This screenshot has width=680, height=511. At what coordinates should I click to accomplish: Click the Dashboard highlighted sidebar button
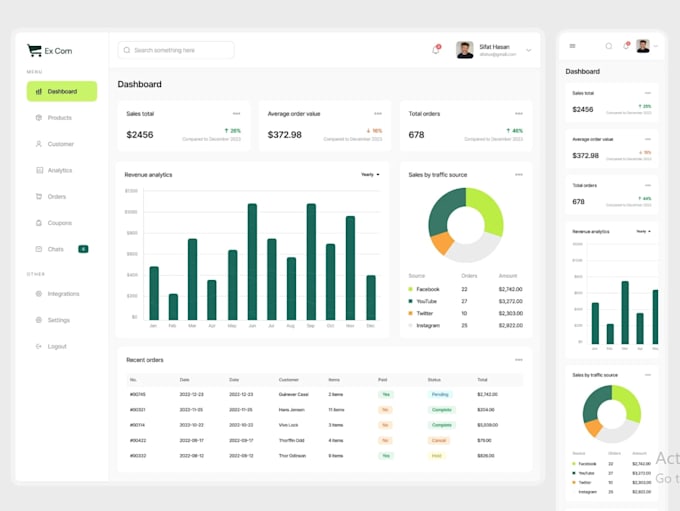pyautogui.click(x=62, y=91)
